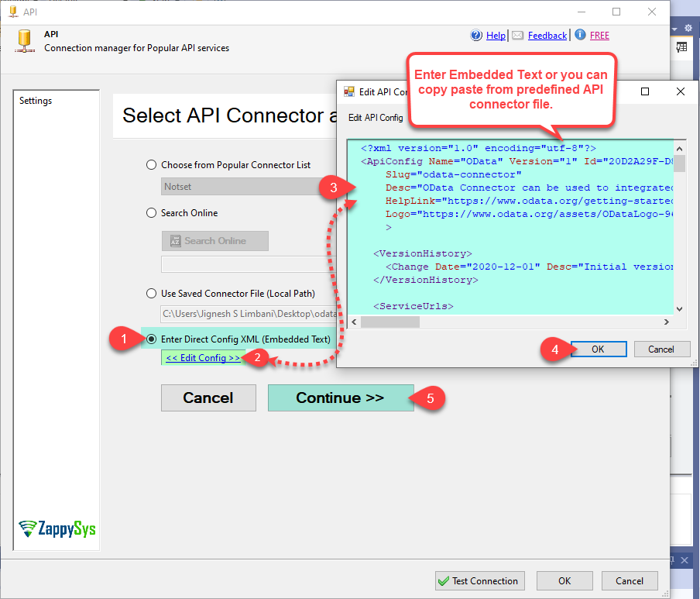Screen dimensions: 700x599
Task: Click the saved connector file path field
Action: pos(249,314)
